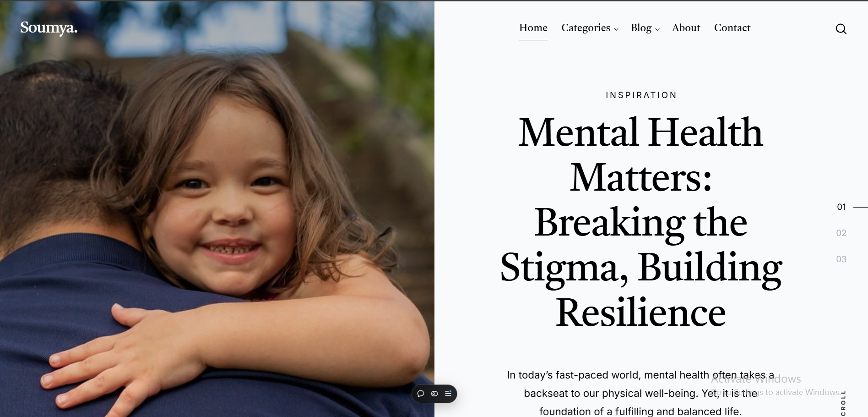This screenshot has height=417, width=868.
Task: Switch to slide 03 indicator
Action: (841, 259)
